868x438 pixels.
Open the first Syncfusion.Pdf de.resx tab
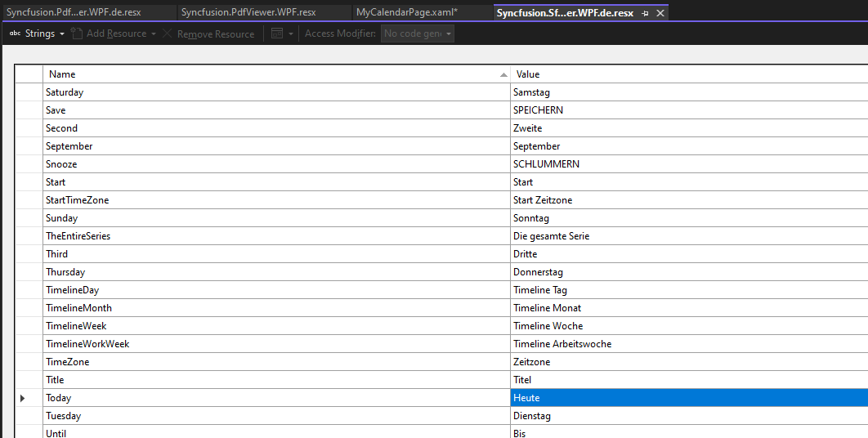[x=74, y=12]
